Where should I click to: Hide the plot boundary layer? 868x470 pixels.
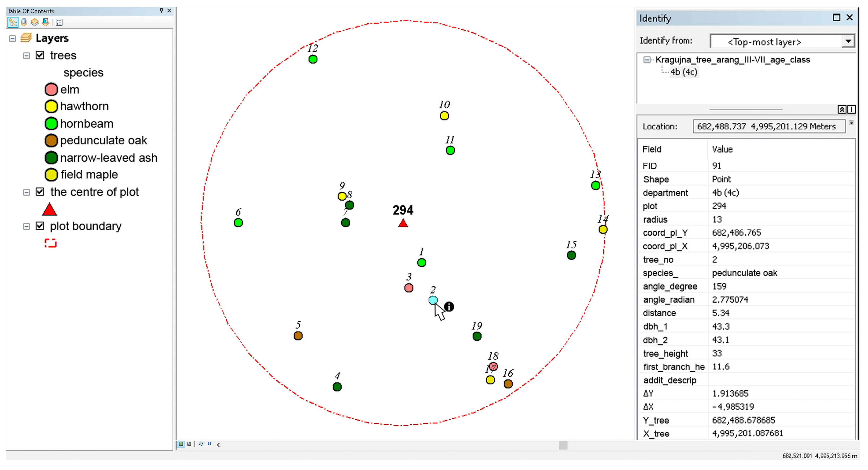[x=40, y=226]
